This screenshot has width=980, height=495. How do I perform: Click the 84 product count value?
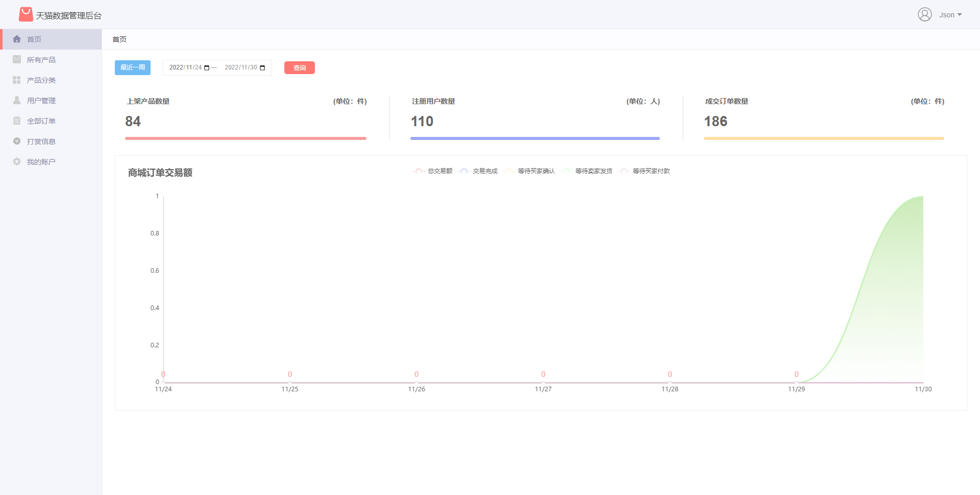click(133, 121)
